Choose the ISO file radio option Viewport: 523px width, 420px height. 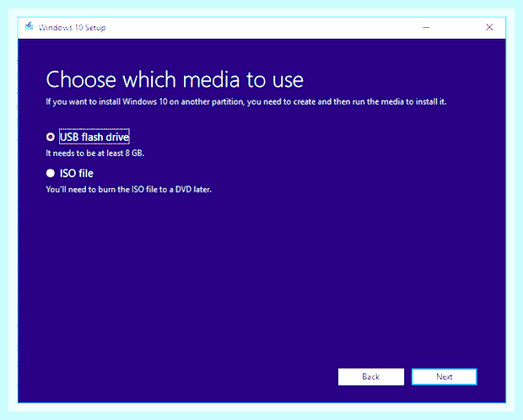pyautogui.click(x=51, y=173)
